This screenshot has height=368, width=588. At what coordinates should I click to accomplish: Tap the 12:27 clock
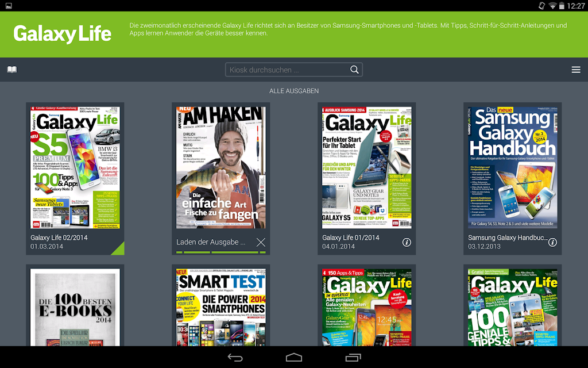pyautogui.click(x=575, y=6)
